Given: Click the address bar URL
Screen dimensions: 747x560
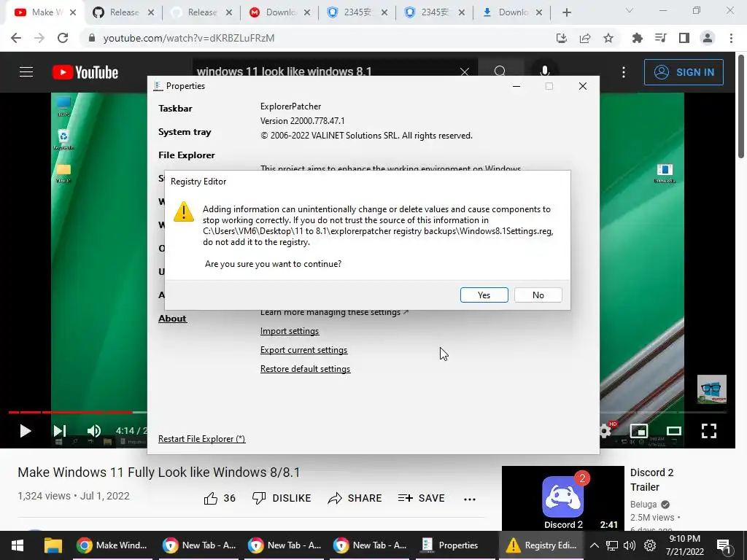Looking at the screenshot, I should point(189,38).
